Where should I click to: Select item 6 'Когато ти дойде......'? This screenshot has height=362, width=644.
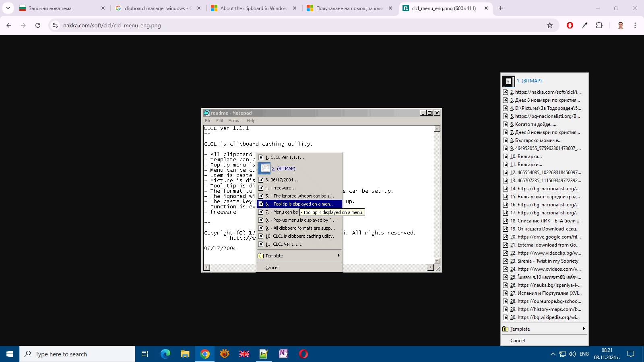pyautogui.click(x=545, y=124)
